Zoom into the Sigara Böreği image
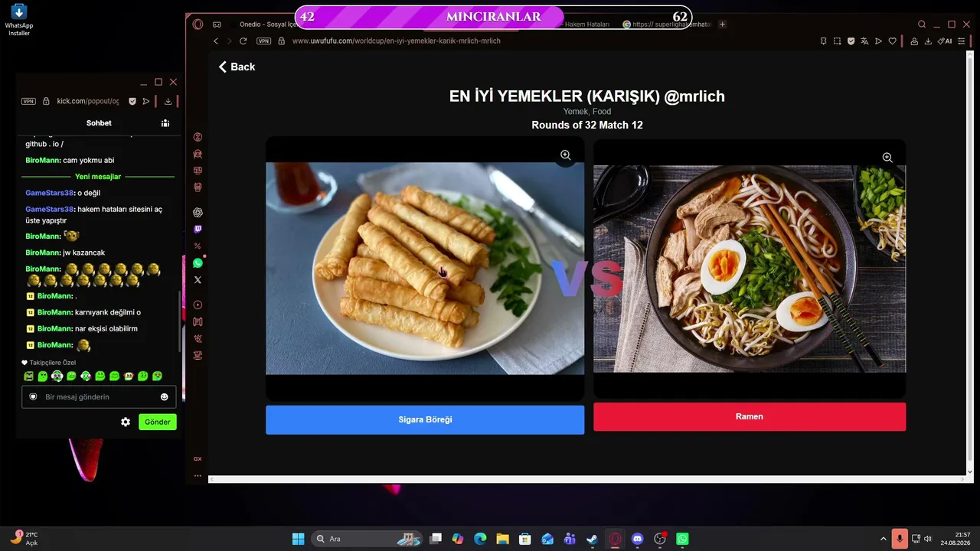The image size is (980, 551). coord(565,155)
